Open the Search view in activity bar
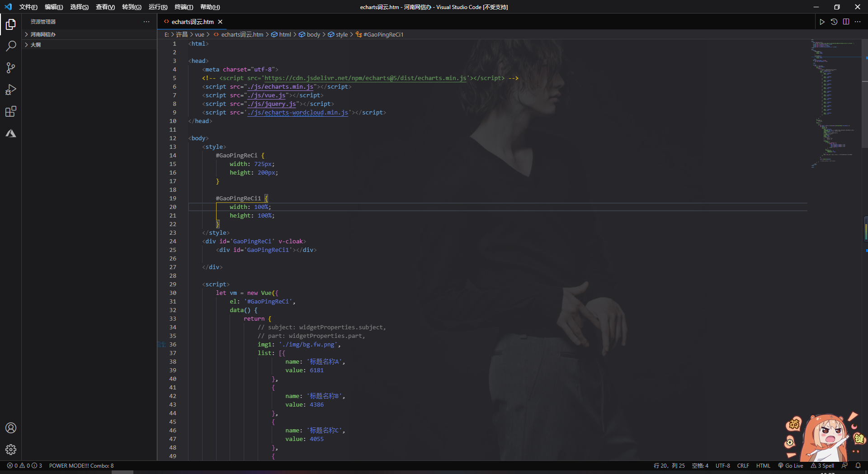 pyautogui.click(x=11, y=46)
